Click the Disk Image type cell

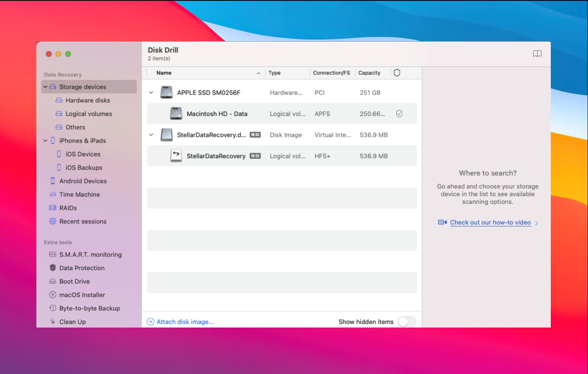[286, 135]
